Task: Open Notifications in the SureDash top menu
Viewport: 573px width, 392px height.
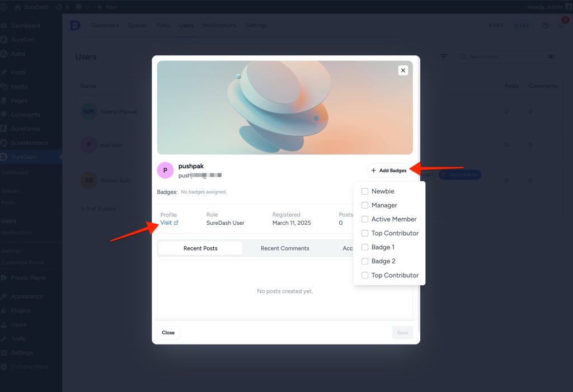Action: pos(219,25)
